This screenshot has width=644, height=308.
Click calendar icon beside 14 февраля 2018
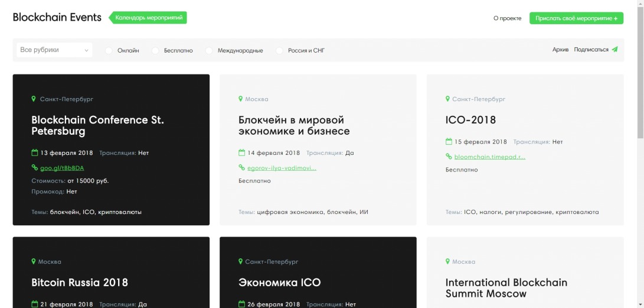[241, 153]
